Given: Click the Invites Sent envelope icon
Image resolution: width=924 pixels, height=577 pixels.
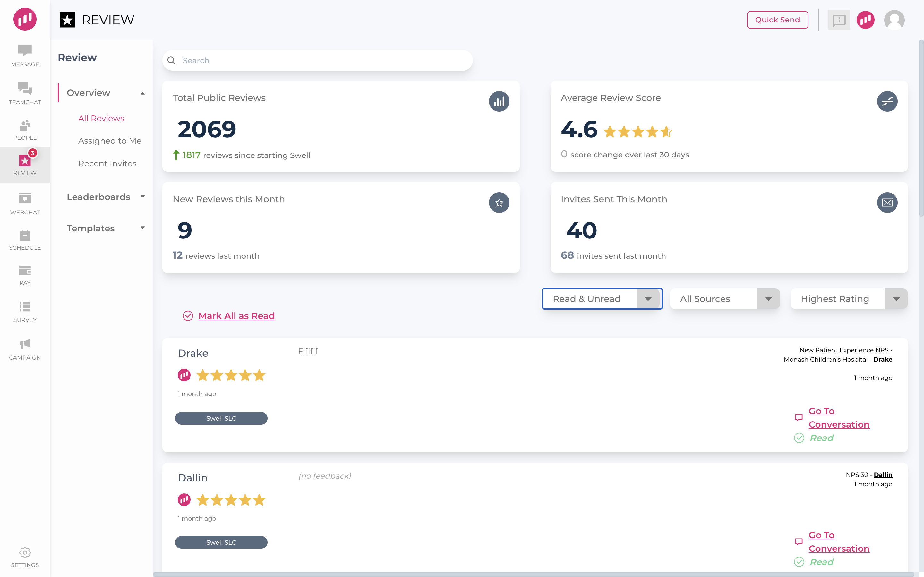Looking at the screenshot, I should point(887,203).
